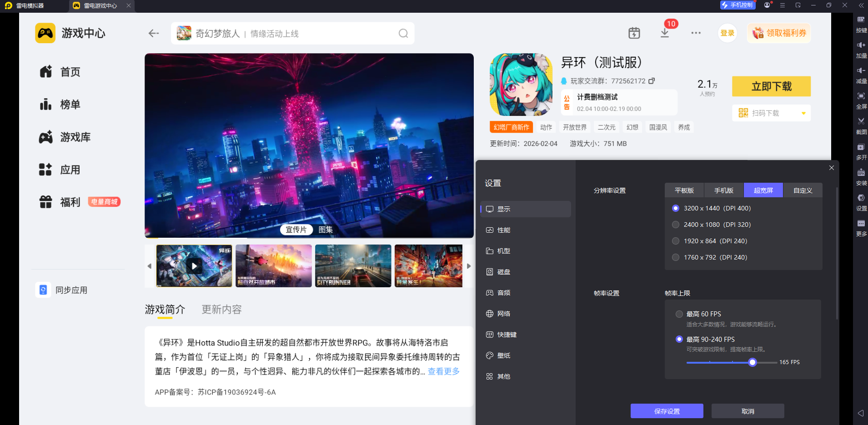Open the multi-instance (多开) manager
The image size is (868, 425).
[x=861, y=147]
